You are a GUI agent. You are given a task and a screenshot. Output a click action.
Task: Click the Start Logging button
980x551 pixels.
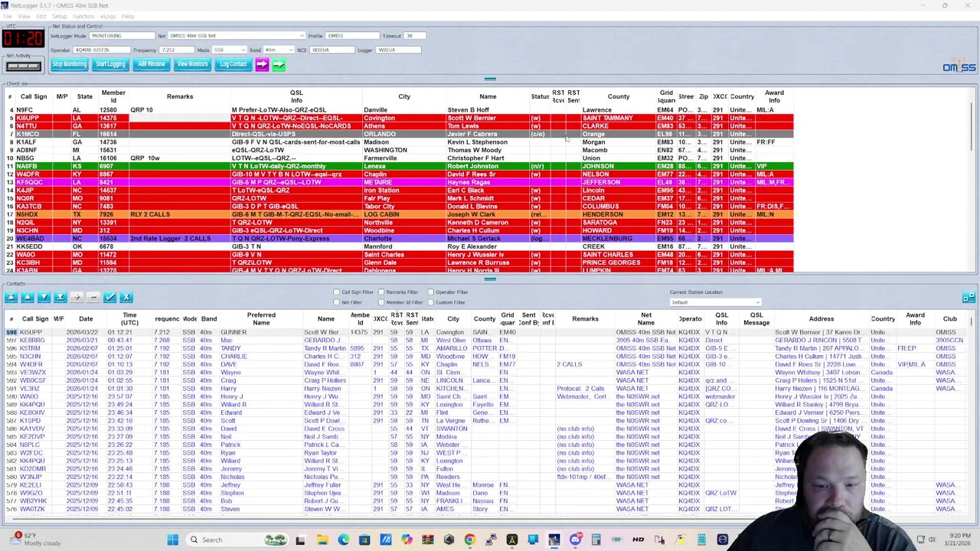tap(110, 64)
